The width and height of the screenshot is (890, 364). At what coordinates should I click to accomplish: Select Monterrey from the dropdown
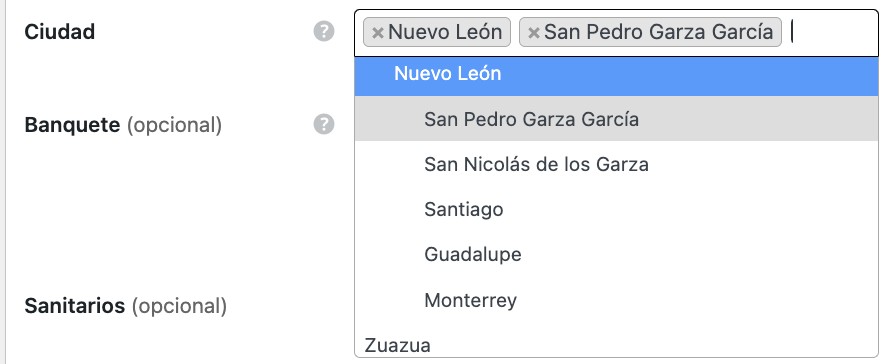616,300
